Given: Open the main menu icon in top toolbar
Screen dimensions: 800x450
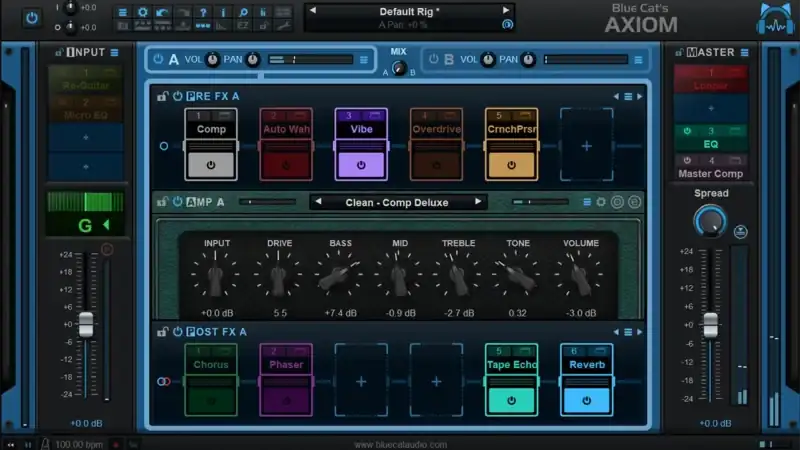Looking at the screenshot, I should coord(122,12).
